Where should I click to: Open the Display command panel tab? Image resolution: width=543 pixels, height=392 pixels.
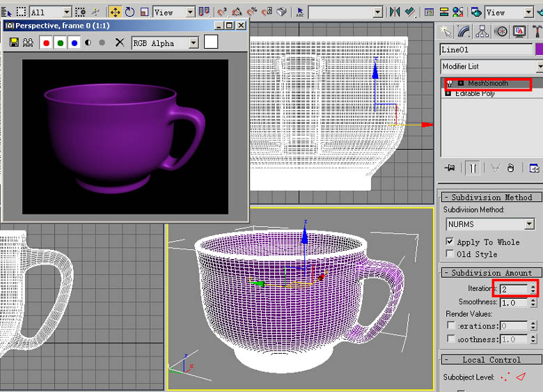(519, 31)
